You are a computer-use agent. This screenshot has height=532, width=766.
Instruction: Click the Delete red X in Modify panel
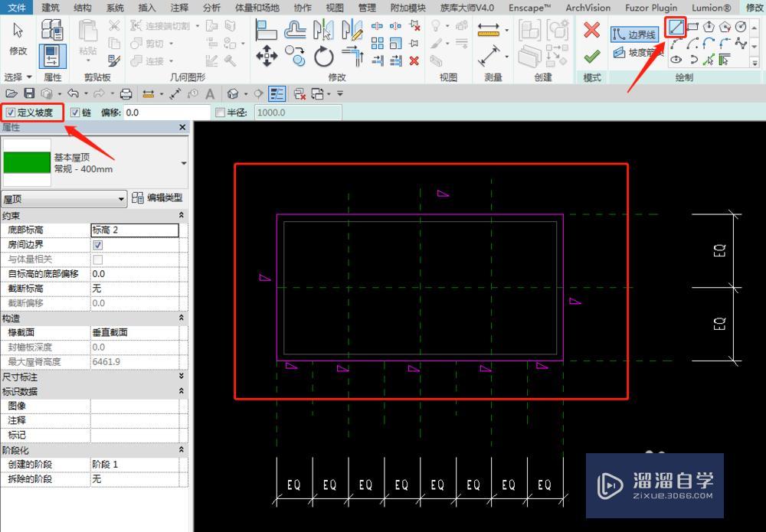pyautogui.click(x=414, y=60)
